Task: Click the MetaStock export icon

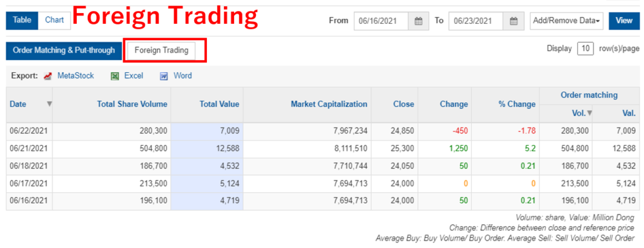Action: [48, 76]
